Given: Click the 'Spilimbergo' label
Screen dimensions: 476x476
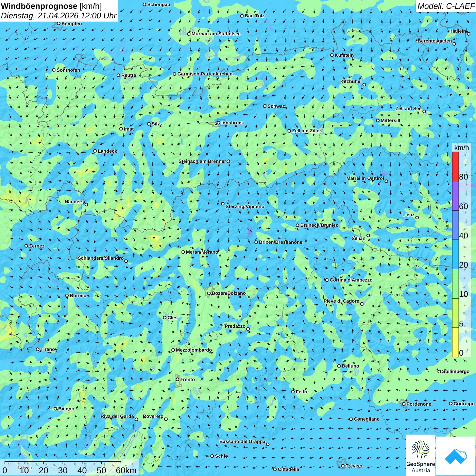Looking at the screenshot, I should pos(456,371).
